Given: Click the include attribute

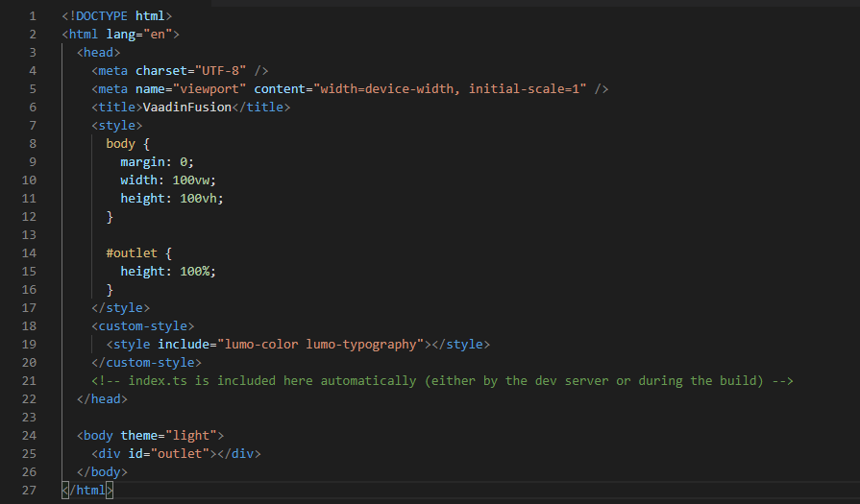Looking at the screenshot, I should click(184, 345).
